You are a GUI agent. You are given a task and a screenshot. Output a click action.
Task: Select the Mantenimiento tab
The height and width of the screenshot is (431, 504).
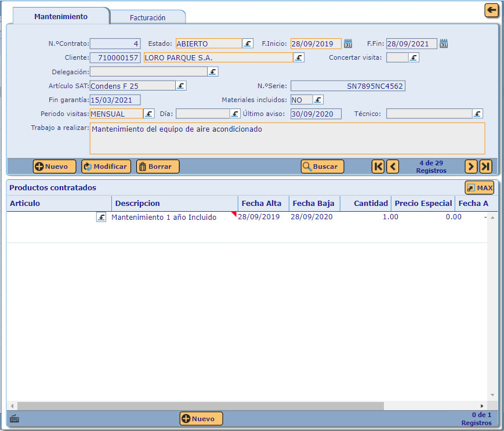(61, 16)
